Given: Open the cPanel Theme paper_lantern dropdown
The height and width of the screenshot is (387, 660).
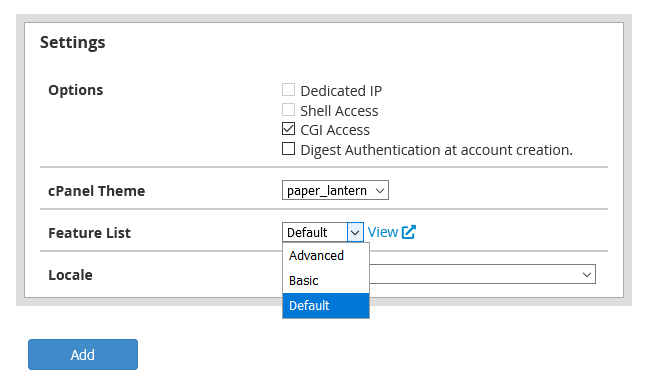Looking at the screenshot, I should pos(335,190).
